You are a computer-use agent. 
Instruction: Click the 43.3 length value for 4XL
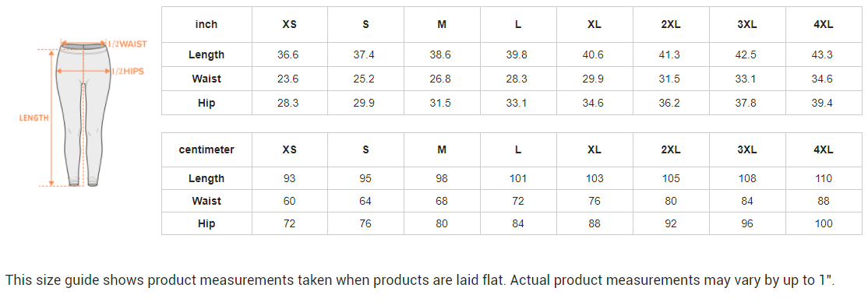coord(824,54)
